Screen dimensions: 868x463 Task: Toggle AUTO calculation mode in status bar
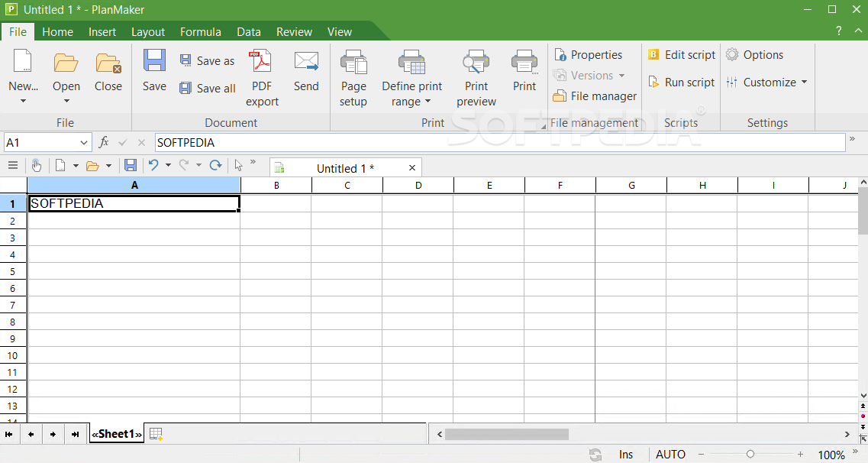[670, 455]
